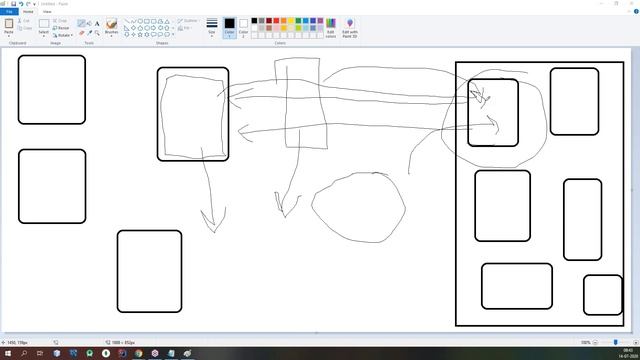Open Google Chrome from the taskbar
640x360 pixels.
(x=139, y=353)
